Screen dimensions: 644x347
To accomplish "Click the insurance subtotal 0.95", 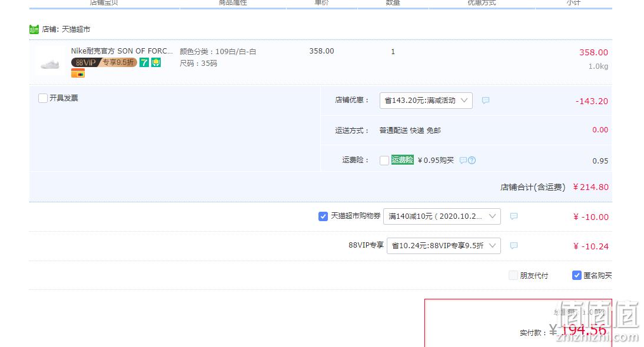I will click(600, 161).
